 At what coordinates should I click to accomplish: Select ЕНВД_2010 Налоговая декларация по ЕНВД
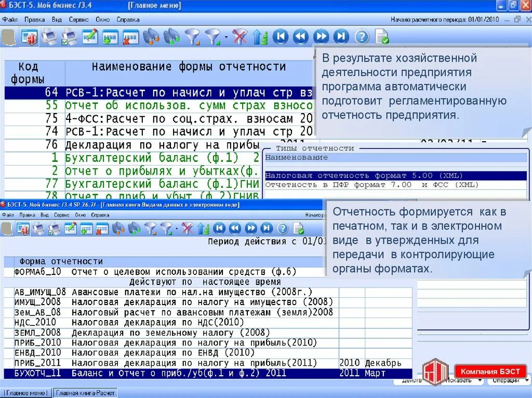tap(208, 353)
